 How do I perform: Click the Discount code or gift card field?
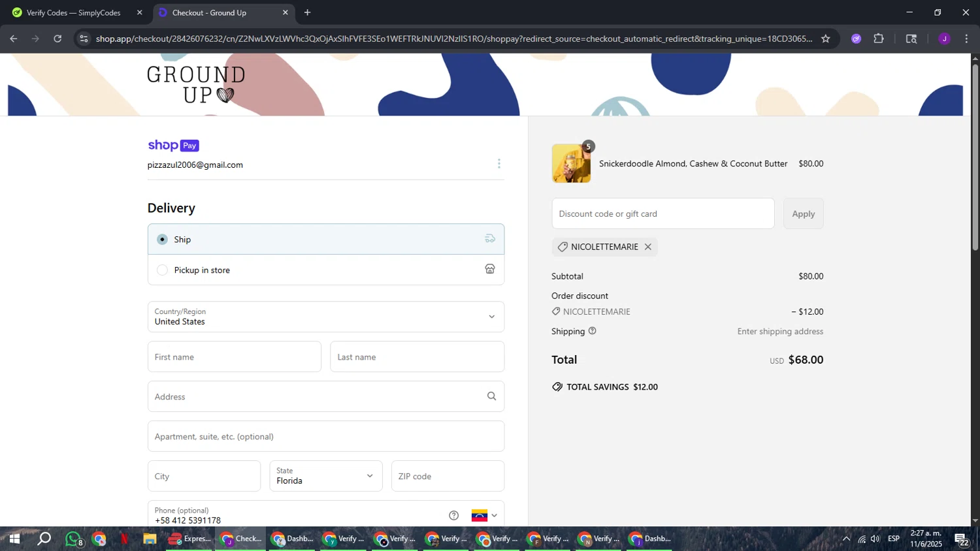pos(663,213)
